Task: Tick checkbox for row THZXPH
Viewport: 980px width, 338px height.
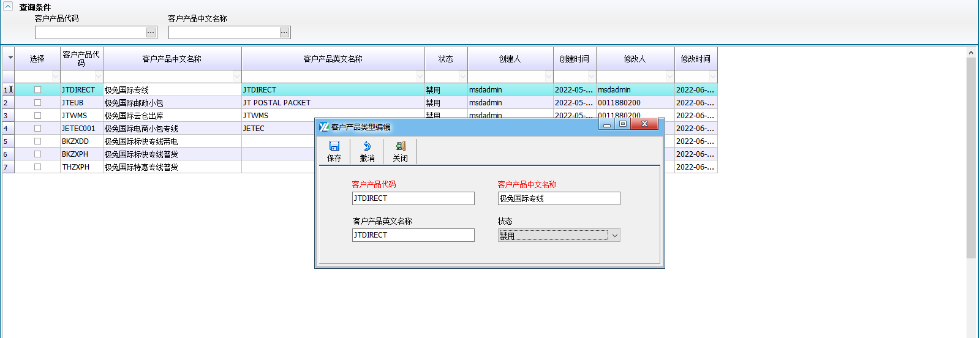Action: coord(37,167)
